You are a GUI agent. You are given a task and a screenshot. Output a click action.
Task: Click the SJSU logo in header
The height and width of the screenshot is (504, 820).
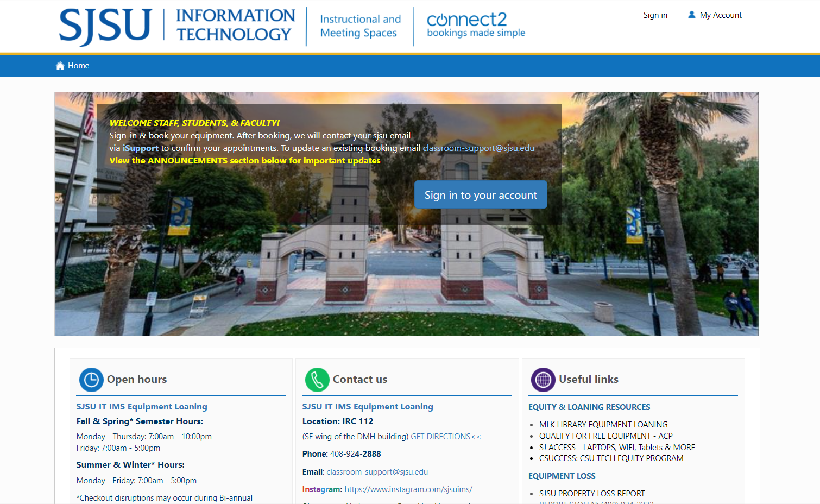[105, 26]
